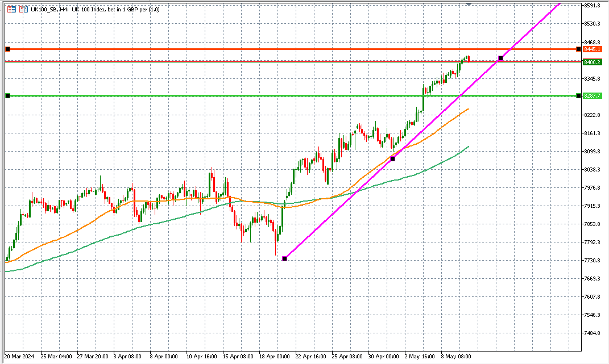609x364 pixels.
Task: Click the one-click trading panel icon
Action: (23, 10)
